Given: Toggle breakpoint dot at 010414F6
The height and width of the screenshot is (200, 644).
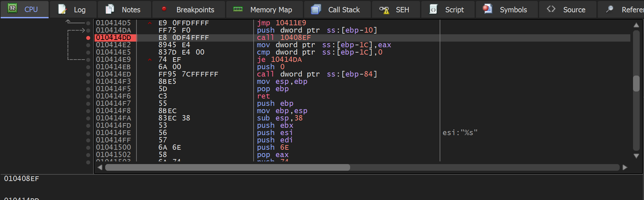Looking at the screenshot, I should [88, 97].
